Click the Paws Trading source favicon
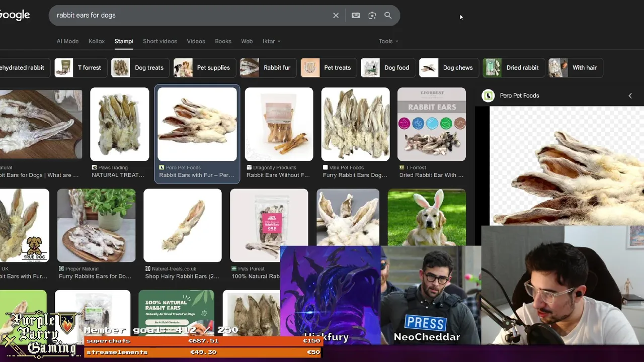This screenshot has height=362, width=644. [94, 167]
